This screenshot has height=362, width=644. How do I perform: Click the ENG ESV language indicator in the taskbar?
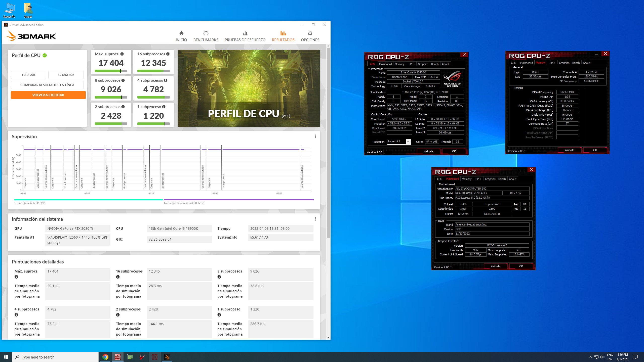pos(610,357)
